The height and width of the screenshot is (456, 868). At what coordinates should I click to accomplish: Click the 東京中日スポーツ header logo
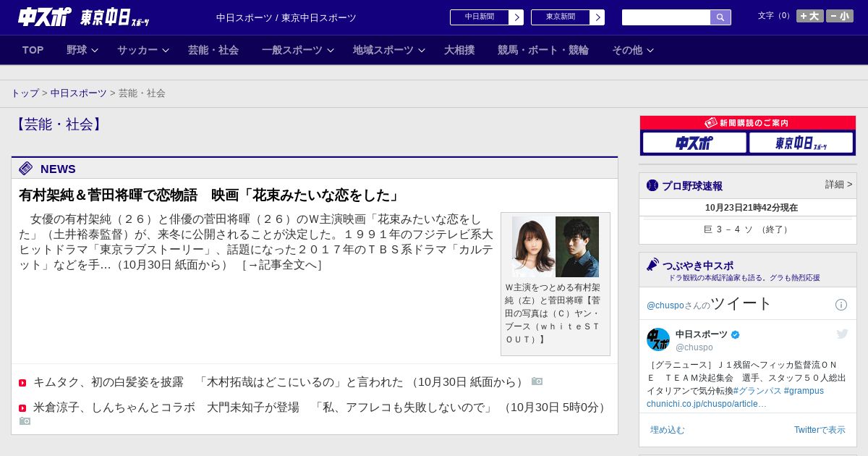(115, 17)
